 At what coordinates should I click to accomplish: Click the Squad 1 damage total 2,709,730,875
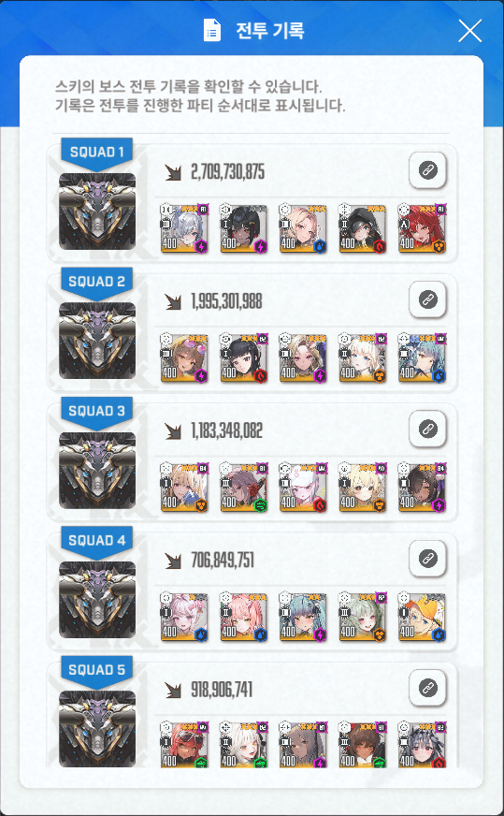[228, 172]
